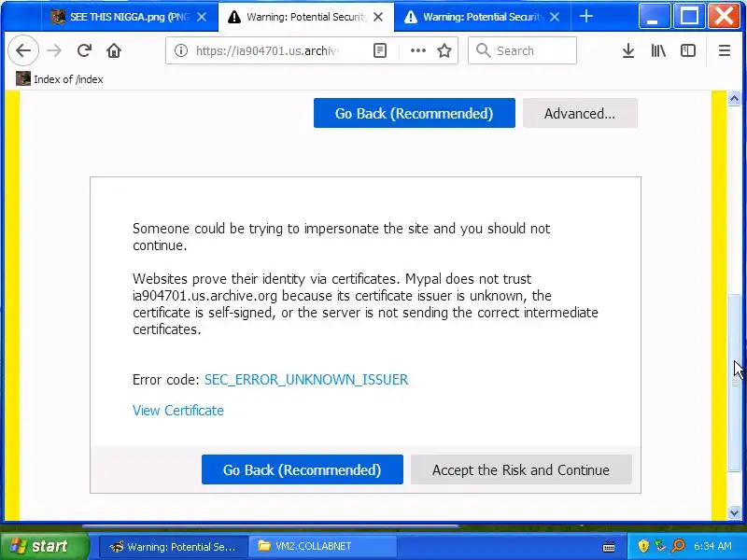Select the Warning: Potential Se... taskbar item
This screenshot has width=747, height=560.
174,546
